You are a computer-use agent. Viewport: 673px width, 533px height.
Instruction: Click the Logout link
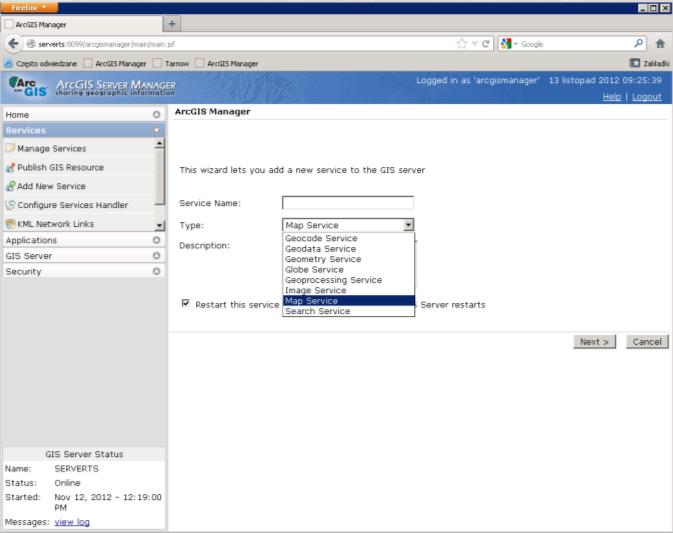[x=646, y=97]
